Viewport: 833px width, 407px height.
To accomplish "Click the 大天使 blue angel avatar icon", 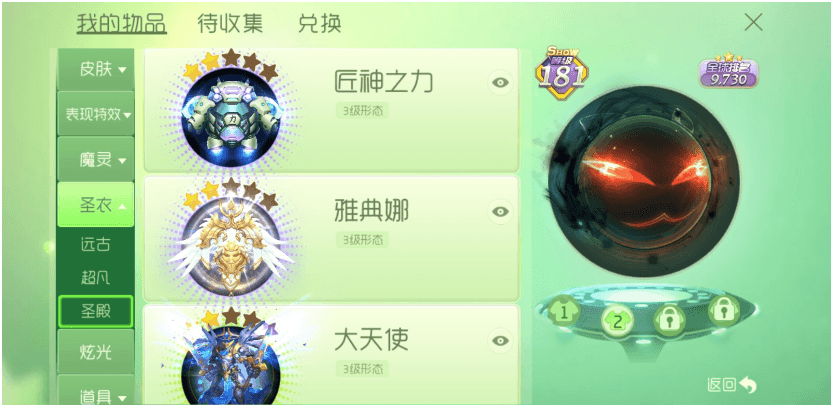I will (x=231, y=362).
